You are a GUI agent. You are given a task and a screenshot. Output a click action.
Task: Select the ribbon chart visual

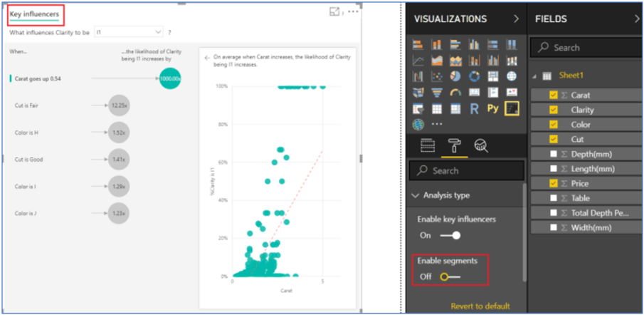[512, 61]
